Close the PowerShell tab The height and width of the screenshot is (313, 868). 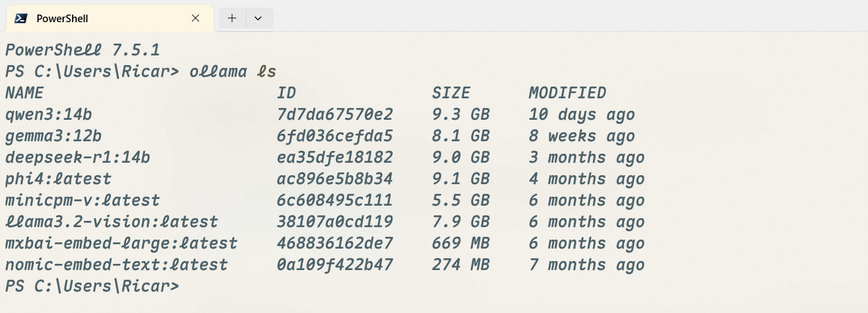tap(195, 18)
